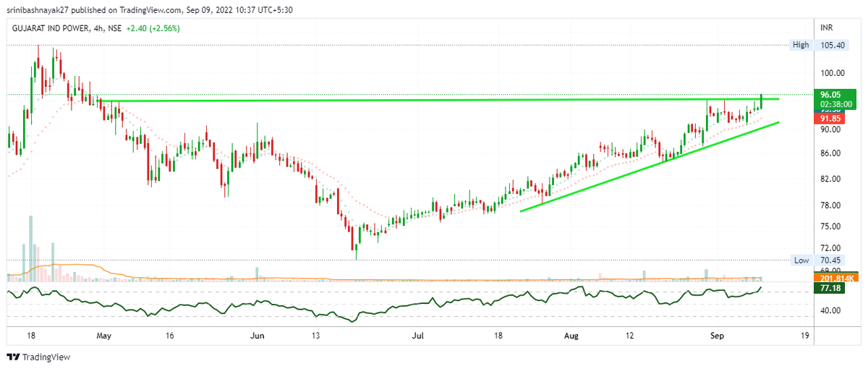Click the Jun date axis label
Screen dimensions: 868x369
257,336
